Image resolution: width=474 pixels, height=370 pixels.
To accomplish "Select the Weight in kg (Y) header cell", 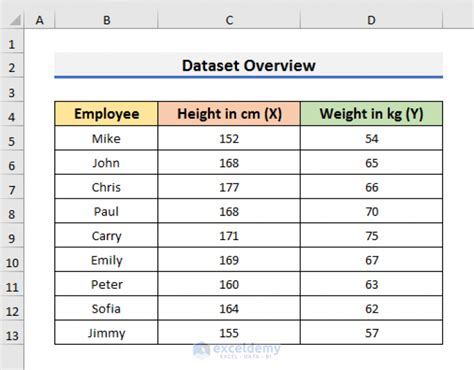I will [371, 114].
